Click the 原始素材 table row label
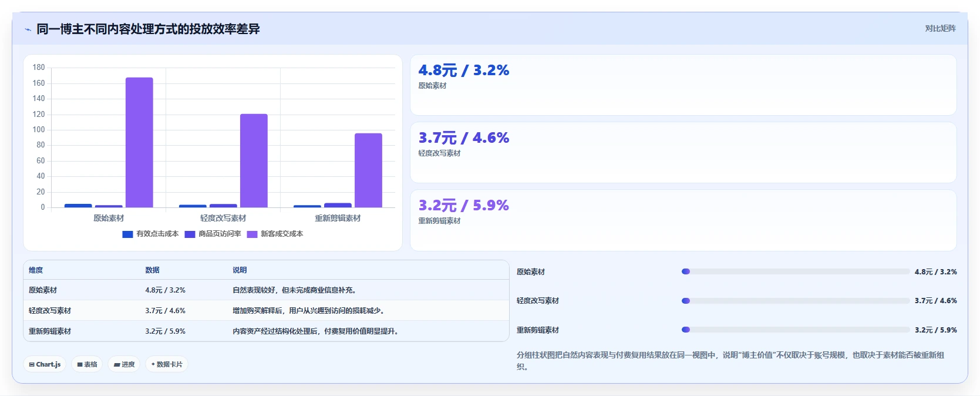 click(43, 290)
